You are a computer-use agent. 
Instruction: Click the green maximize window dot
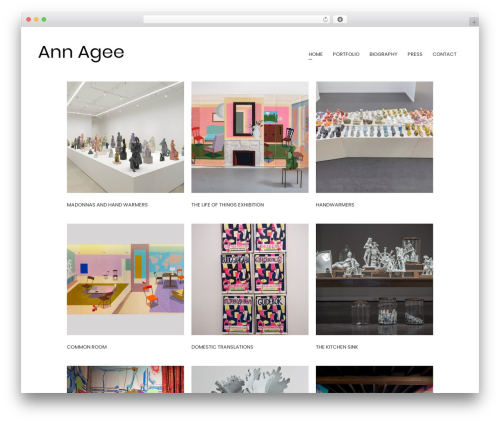click(x=44, y=20)
